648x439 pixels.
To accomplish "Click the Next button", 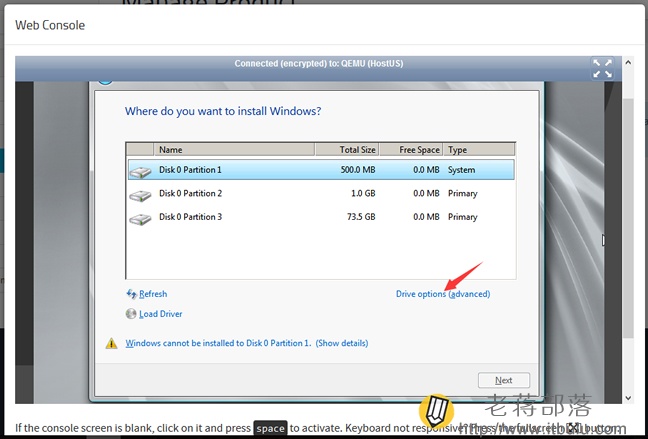I will tap(504, 380).
